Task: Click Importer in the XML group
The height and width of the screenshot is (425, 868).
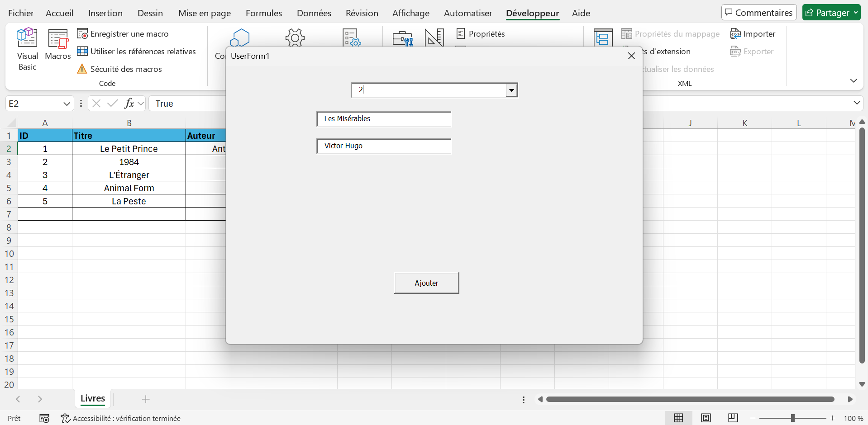Action: tap(753, 34)
